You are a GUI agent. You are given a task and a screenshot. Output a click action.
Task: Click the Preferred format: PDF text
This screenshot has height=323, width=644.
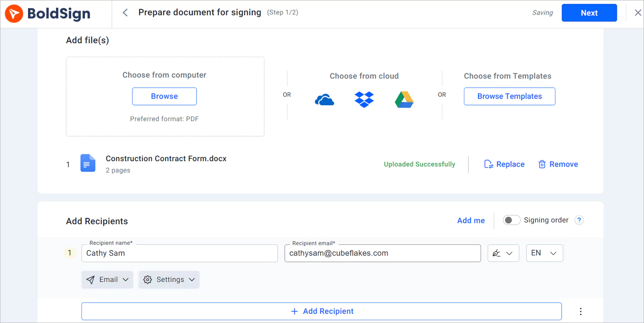tap(164, 119)
